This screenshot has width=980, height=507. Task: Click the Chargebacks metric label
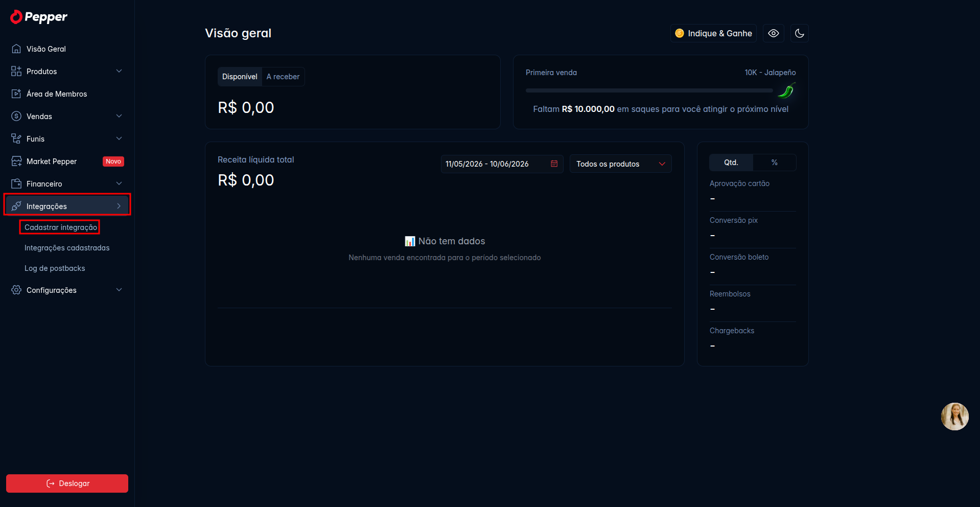(732, 331)
